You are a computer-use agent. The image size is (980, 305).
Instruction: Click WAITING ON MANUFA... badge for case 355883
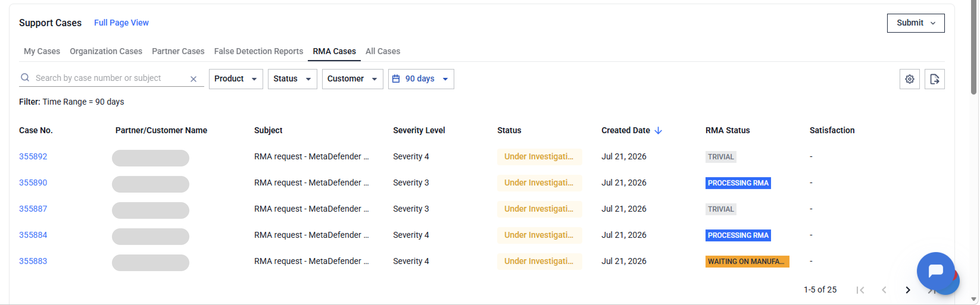[x=747, y=262]
